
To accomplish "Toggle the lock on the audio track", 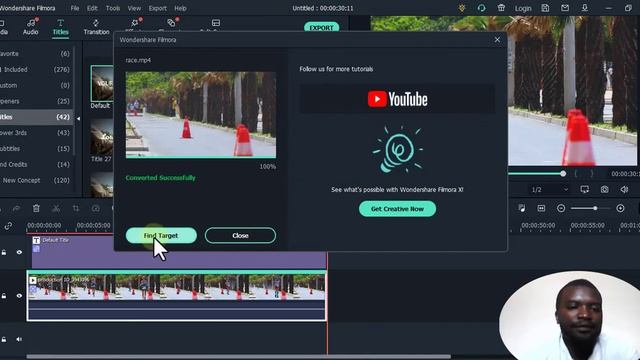I will [x=4, y=339].
